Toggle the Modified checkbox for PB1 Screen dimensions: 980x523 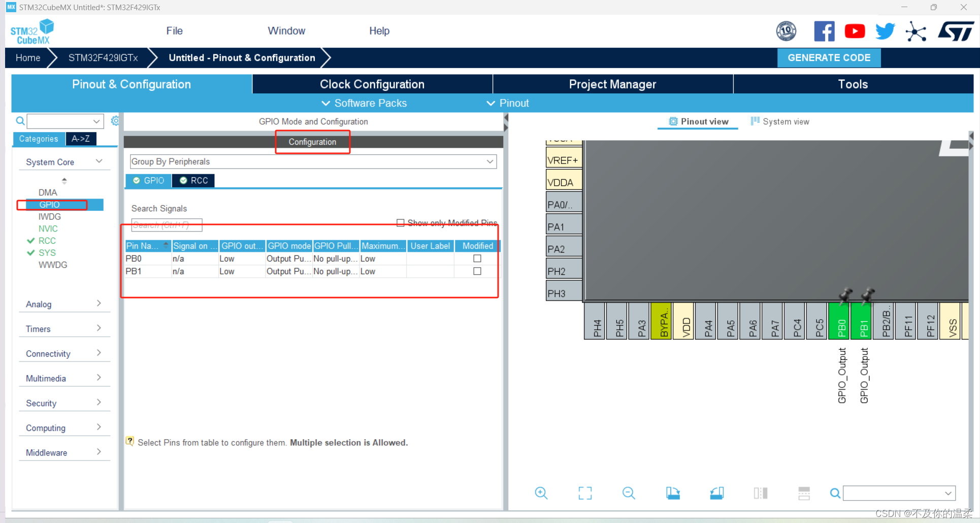477,271
